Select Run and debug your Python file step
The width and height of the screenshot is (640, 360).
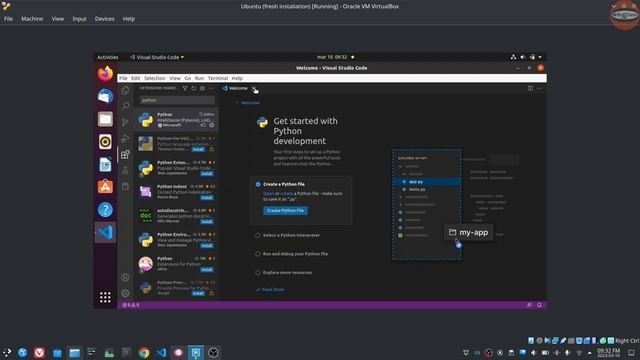pos(295,254)
